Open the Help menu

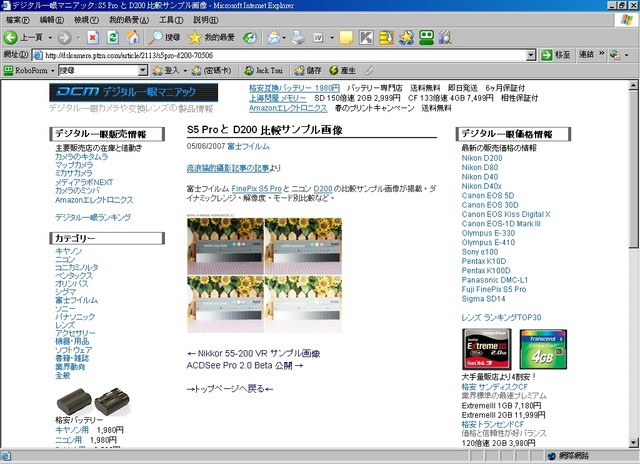point(206,20)
